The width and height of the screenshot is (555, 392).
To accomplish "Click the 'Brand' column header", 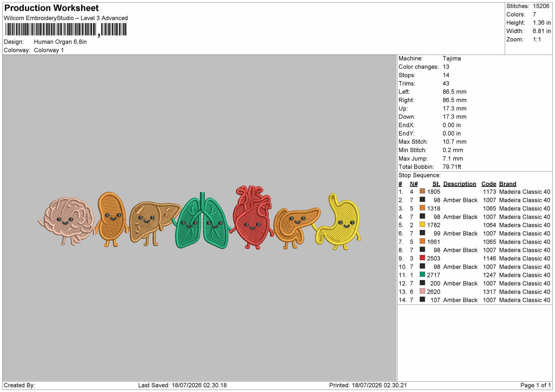I will tap(508, 184).
